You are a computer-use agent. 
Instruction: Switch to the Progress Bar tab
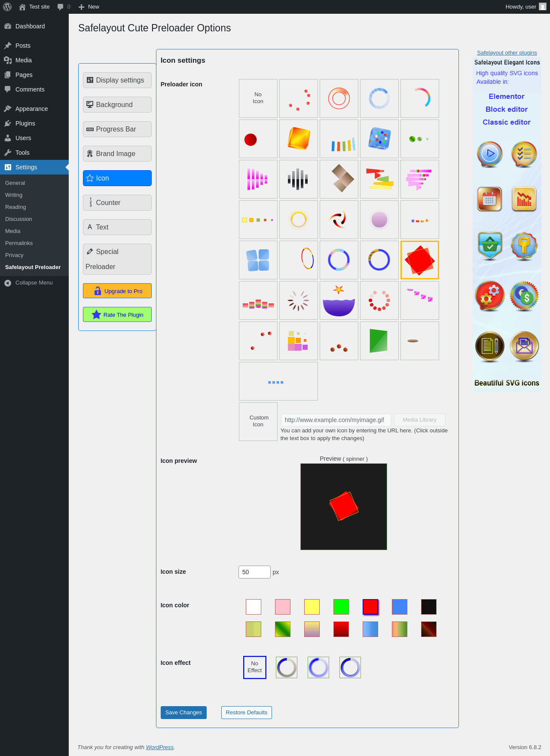pos(117,129)
